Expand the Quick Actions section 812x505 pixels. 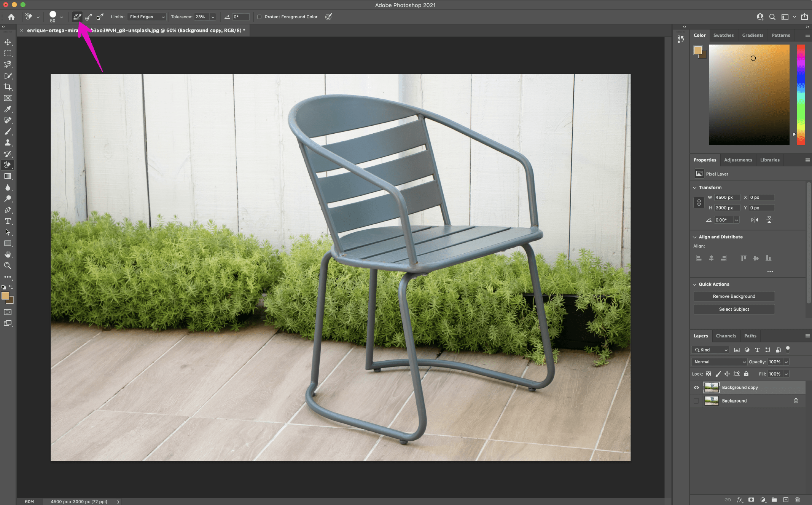[695, 284]
